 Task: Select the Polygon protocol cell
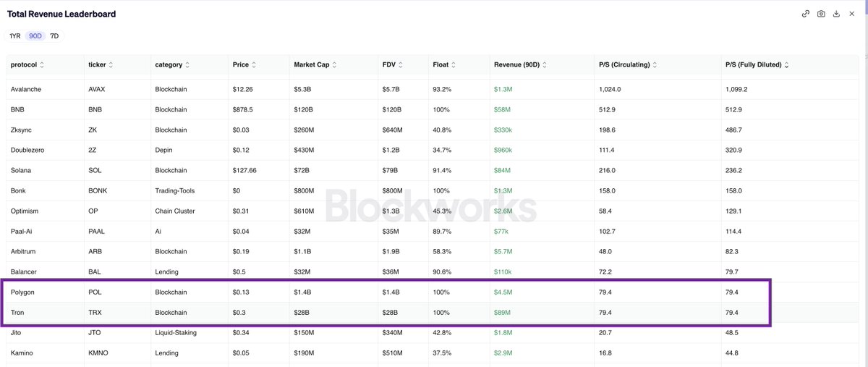[23, 292]
